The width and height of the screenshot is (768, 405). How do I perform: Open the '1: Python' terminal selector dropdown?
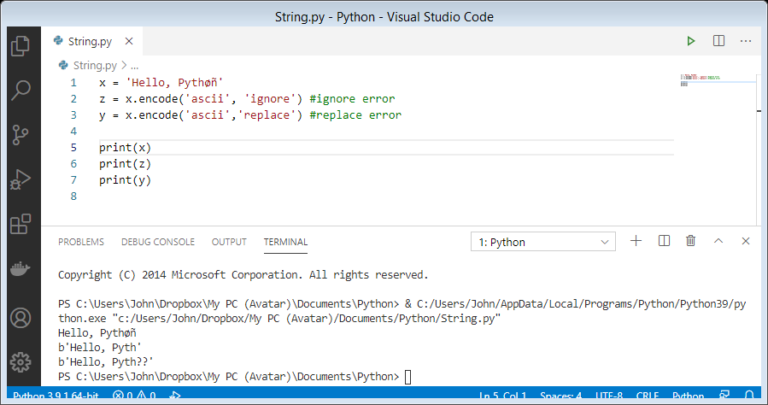tap(543, 242)
